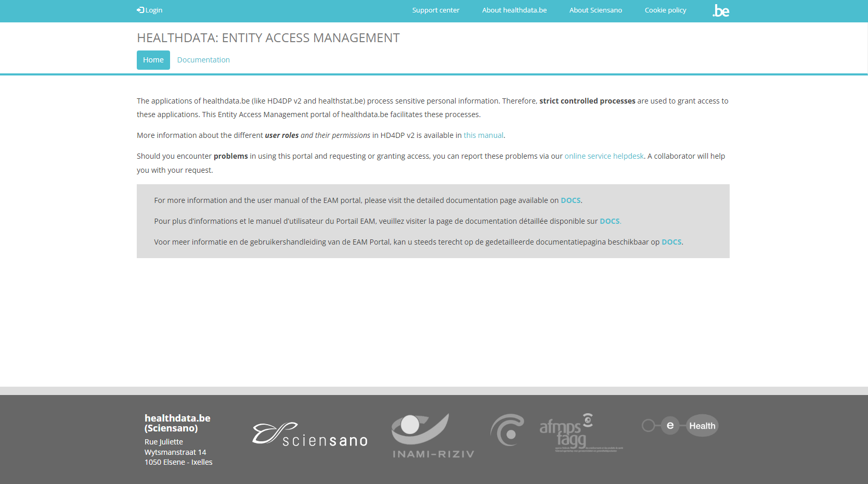This screenshot has width=868, height=484.
Task: Click the spiral logo beside INAMI-RIZIV
Action: point(507,430)
